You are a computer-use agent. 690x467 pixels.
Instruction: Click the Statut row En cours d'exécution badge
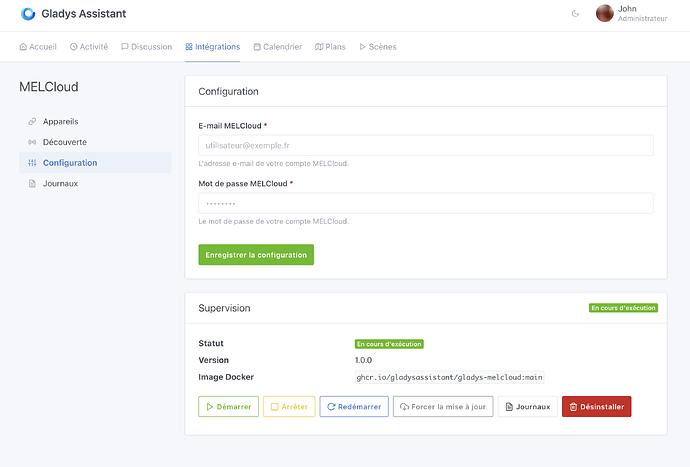click(x=389, y=344)
